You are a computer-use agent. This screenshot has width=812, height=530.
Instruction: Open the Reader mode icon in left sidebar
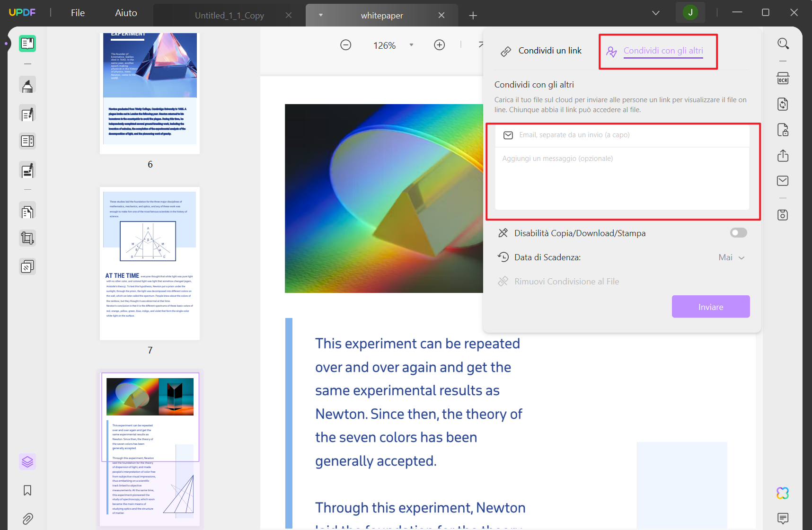click(27, 44)
